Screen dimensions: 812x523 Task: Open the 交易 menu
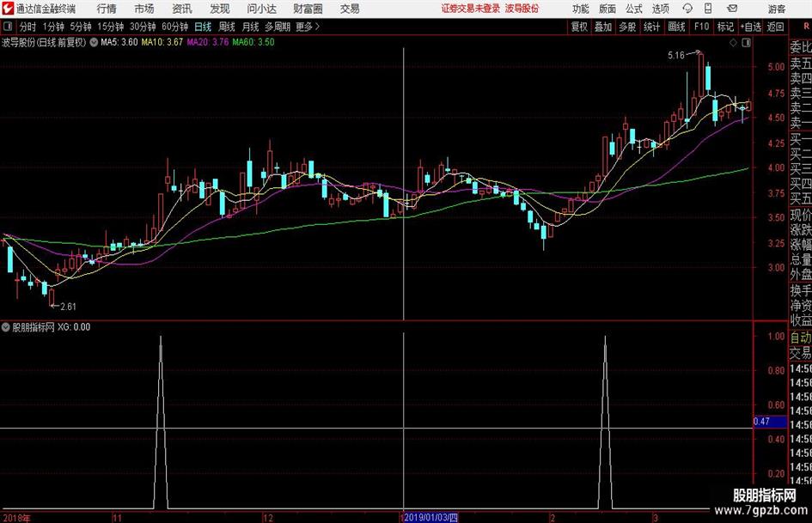pyautogui.click(x=350, y=9)
